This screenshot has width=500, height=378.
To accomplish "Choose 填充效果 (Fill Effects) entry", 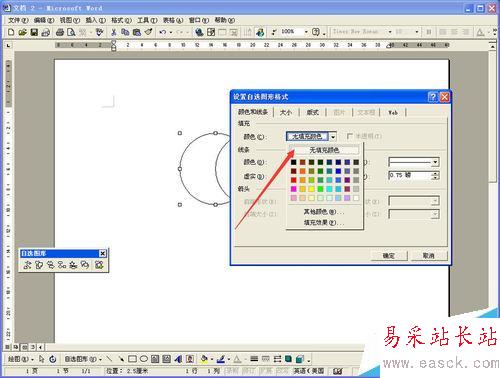I will pyautogui.click(x=324, y=222).
